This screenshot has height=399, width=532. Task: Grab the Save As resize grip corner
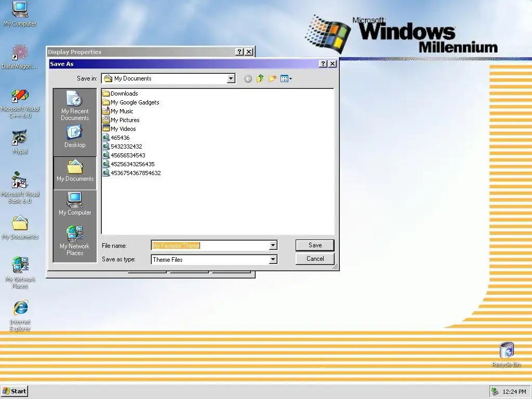pos(335,267)
